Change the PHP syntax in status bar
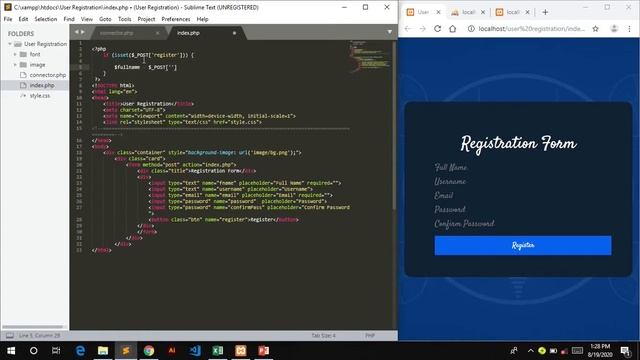 [x=370, y=336]
